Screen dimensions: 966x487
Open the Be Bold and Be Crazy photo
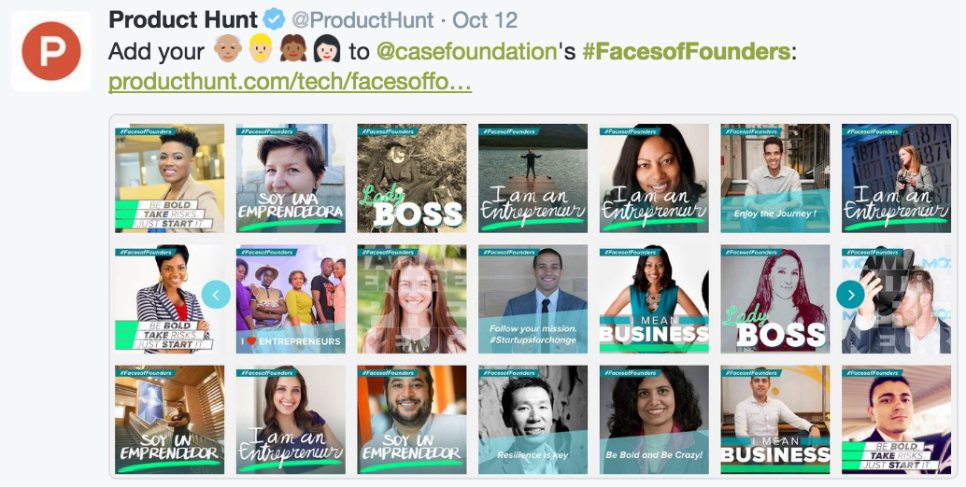pos(654,420)
